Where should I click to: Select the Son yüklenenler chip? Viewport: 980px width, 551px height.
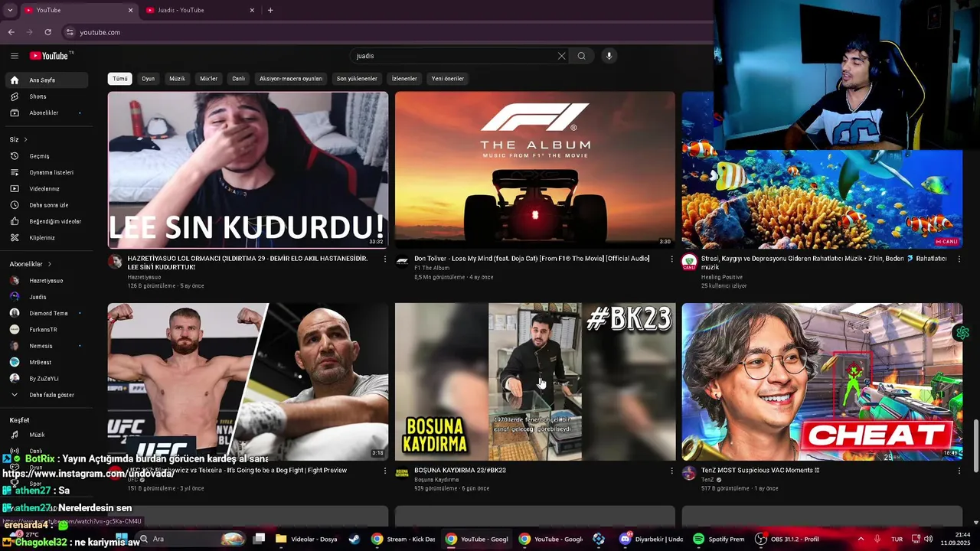click(357, 79)
